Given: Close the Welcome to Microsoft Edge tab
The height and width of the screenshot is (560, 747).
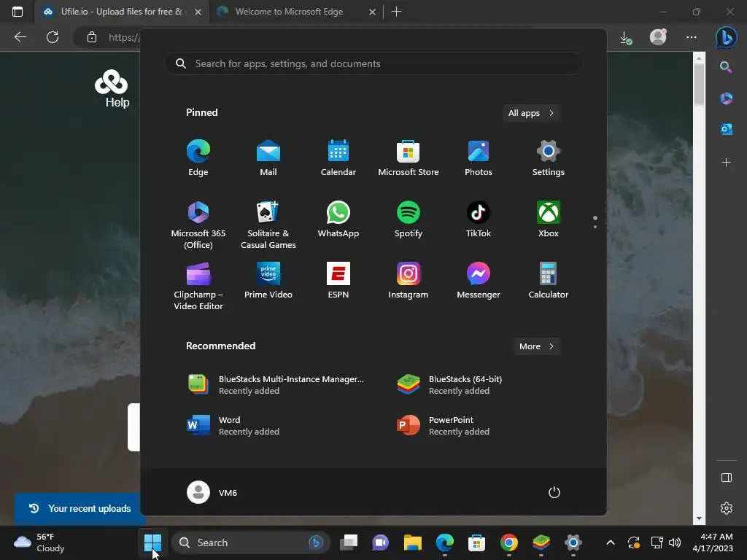Looking at the screenshot, I should [x=373, y=12].
